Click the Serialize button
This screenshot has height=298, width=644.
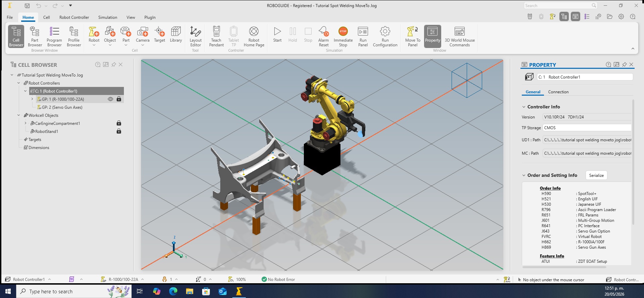[x=596, y=175]
